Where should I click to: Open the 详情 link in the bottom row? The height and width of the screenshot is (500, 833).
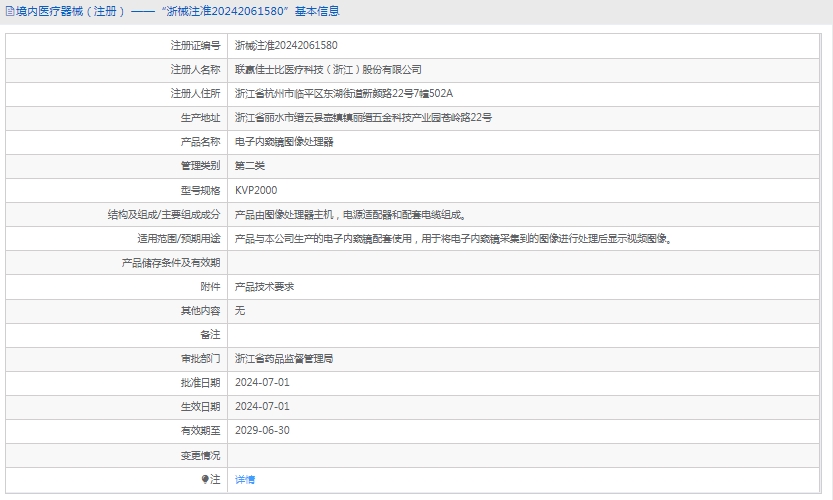tap(244, 479)
